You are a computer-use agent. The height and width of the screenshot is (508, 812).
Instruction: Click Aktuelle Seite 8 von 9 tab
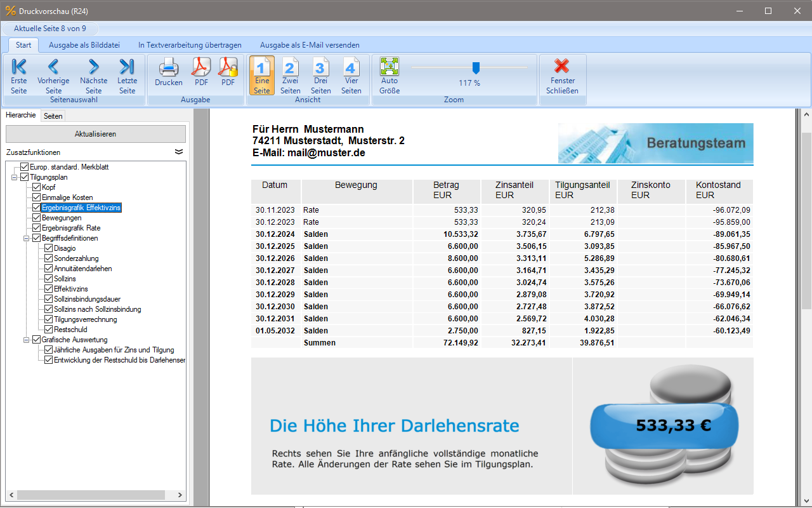coord(50,29)
